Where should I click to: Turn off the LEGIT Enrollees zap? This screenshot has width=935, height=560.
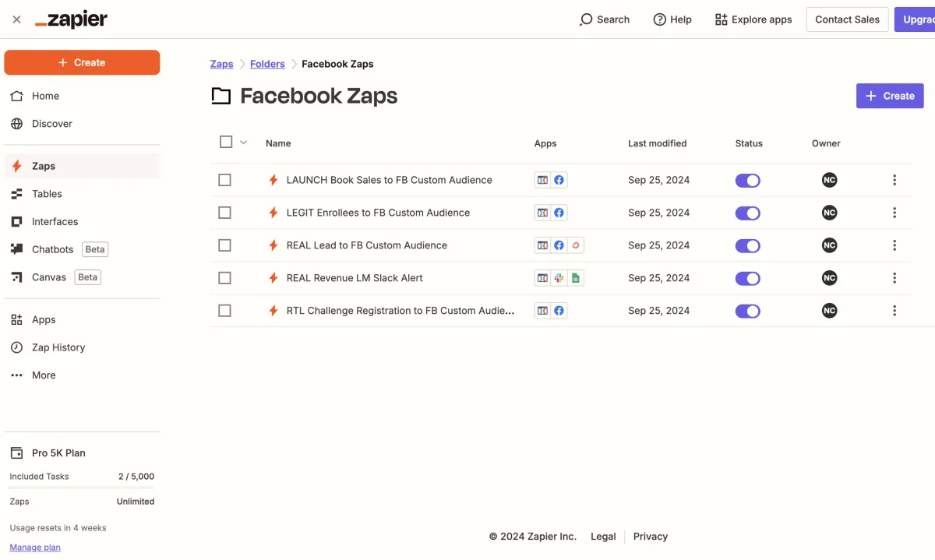click(748, 213)
